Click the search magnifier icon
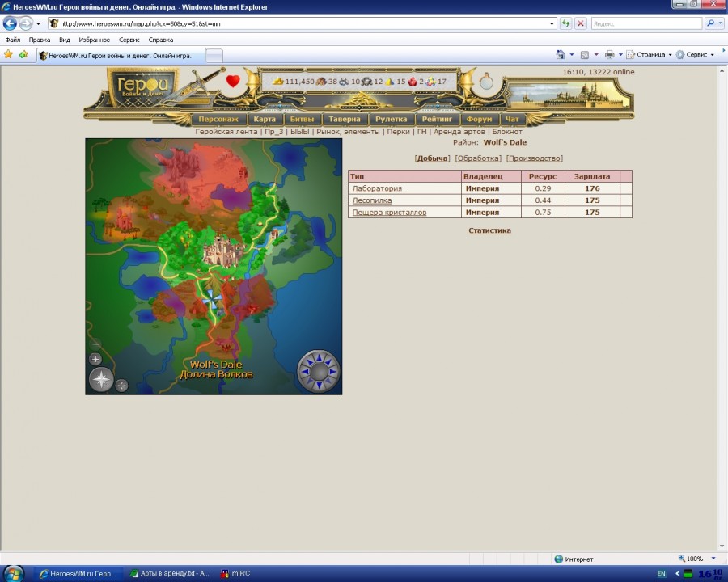This screenshot has height=582, width=728. tap(710, 23)
